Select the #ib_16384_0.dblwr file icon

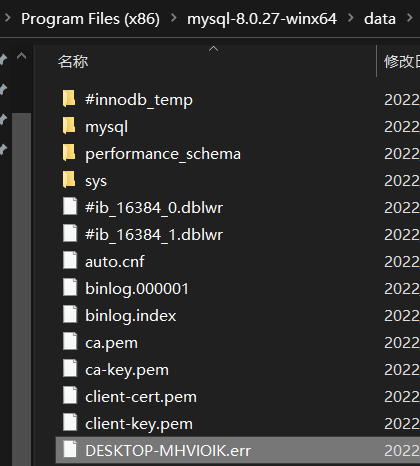coord(70,207)
